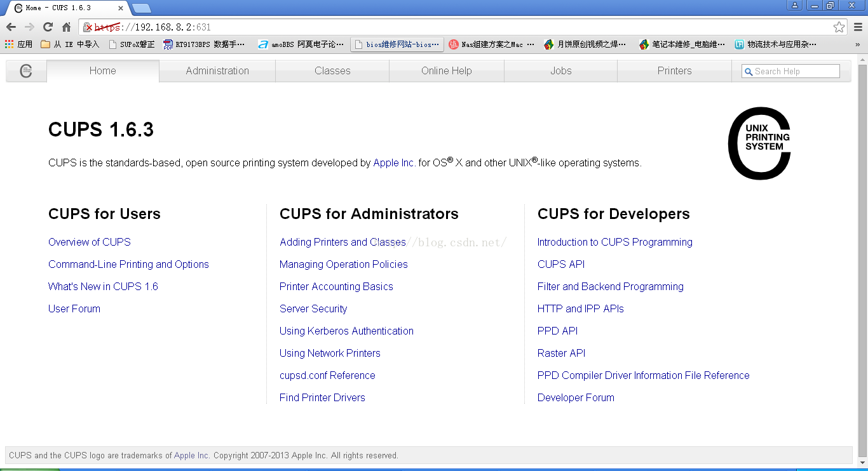Visit the User Forum link
Viewport: 868px width, 471px height.
[x=74, y=308]
